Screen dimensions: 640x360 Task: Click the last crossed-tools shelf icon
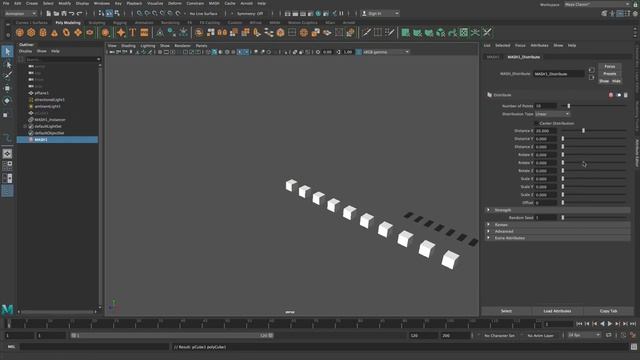click(487, 32)
